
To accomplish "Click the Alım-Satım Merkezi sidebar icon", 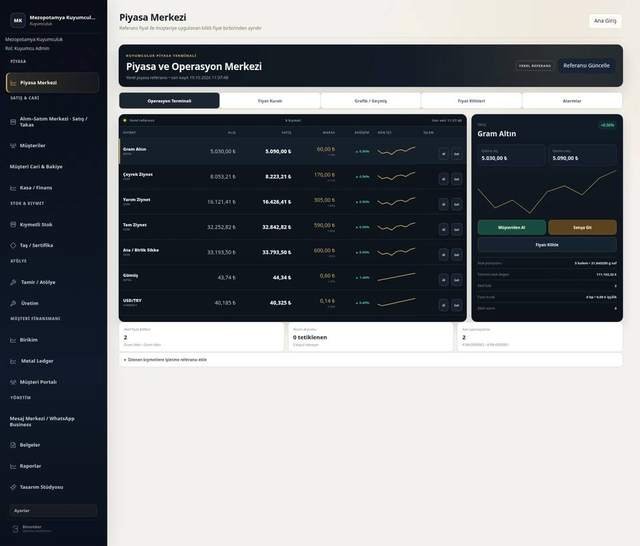I will pyautogui.click(x=13, y=122).
